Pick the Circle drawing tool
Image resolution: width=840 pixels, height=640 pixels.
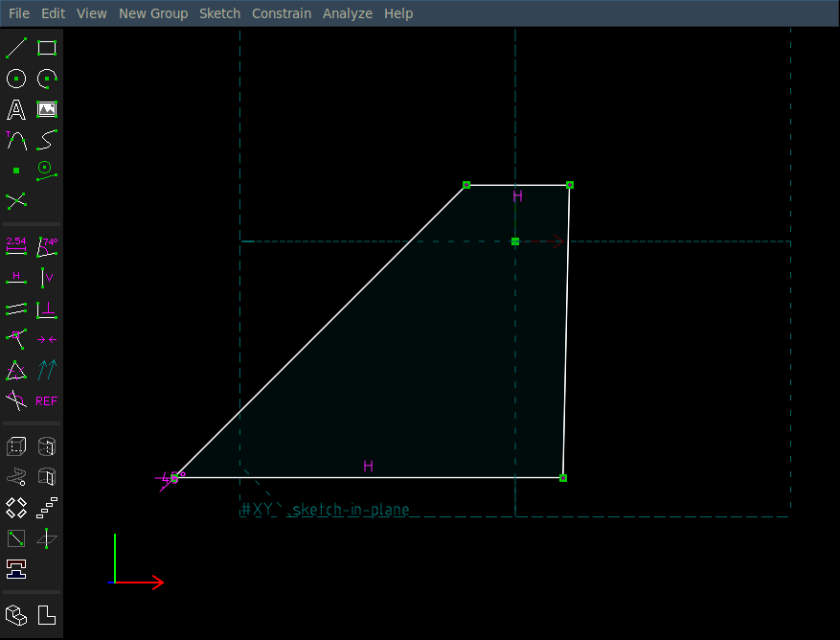[16, 79]
